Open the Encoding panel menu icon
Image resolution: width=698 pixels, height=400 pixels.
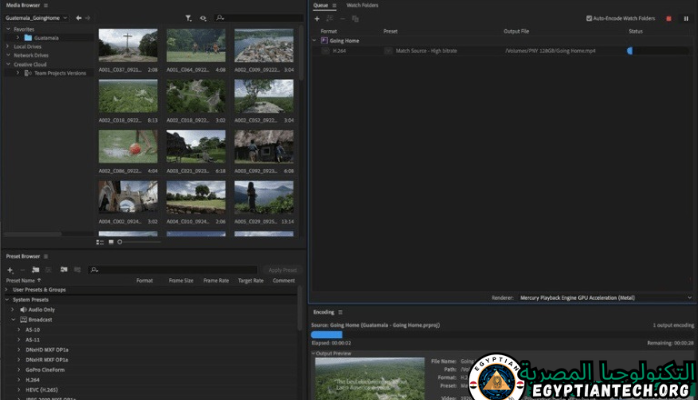click(341, 312)
